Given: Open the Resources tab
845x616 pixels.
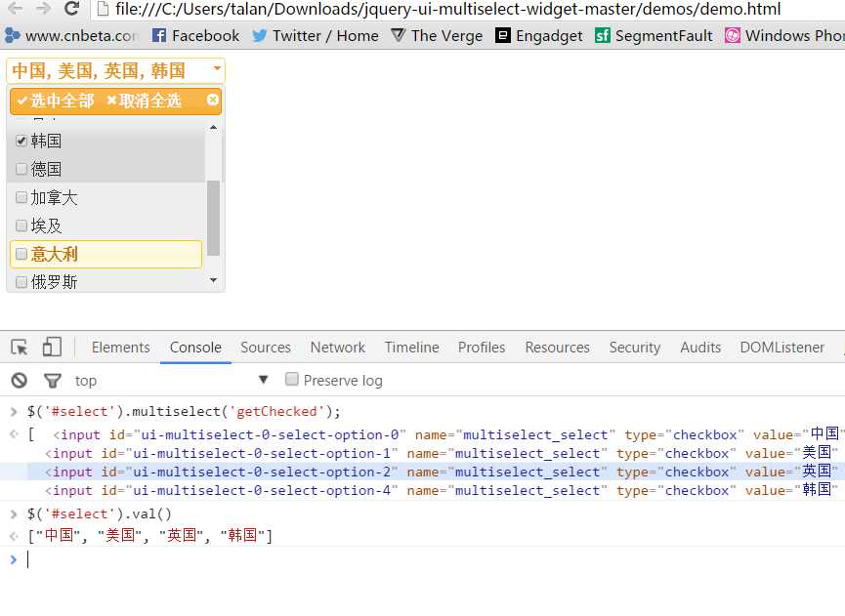Looking at the screenshot, I should [557, 348].
